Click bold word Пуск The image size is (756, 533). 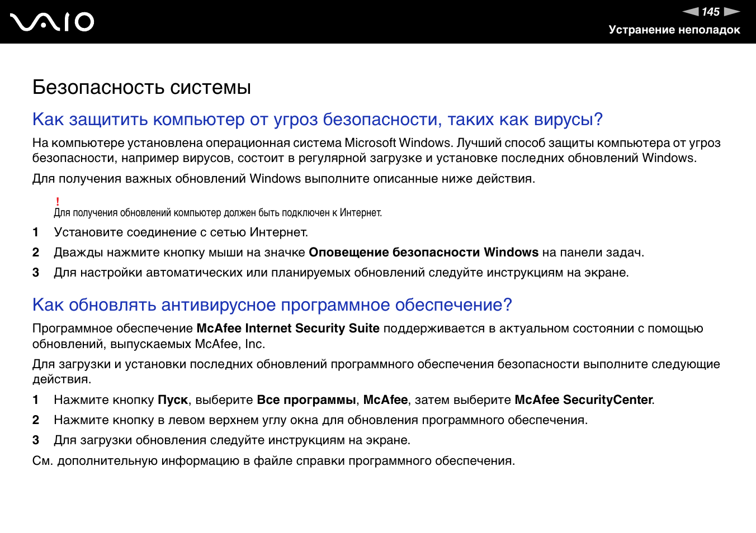(172, 400)
